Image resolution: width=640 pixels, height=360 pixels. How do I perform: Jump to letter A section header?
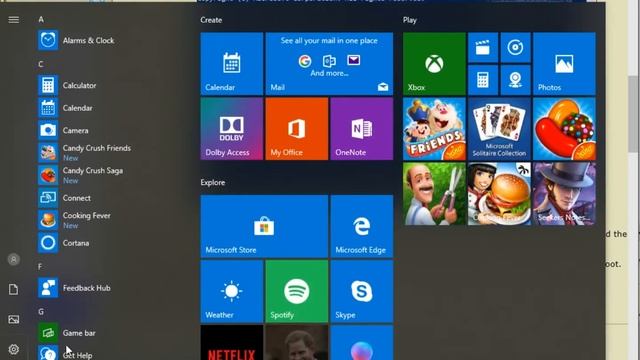point(41,19)
